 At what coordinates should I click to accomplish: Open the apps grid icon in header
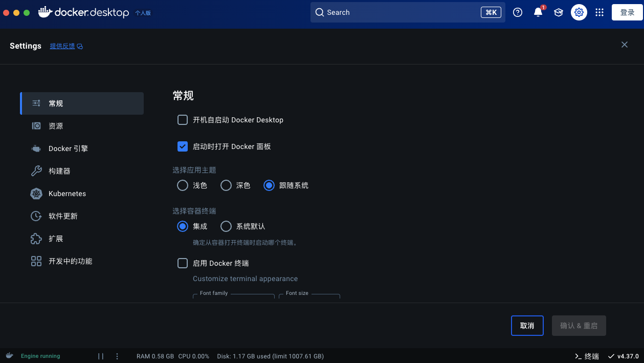click(599, 12)
